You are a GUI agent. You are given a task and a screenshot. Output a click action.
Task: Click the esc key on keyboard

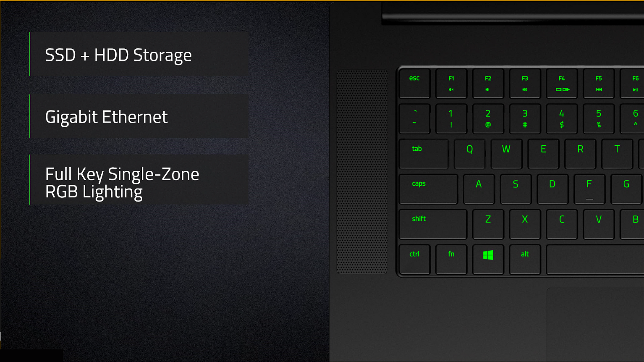tap(414, 84)
